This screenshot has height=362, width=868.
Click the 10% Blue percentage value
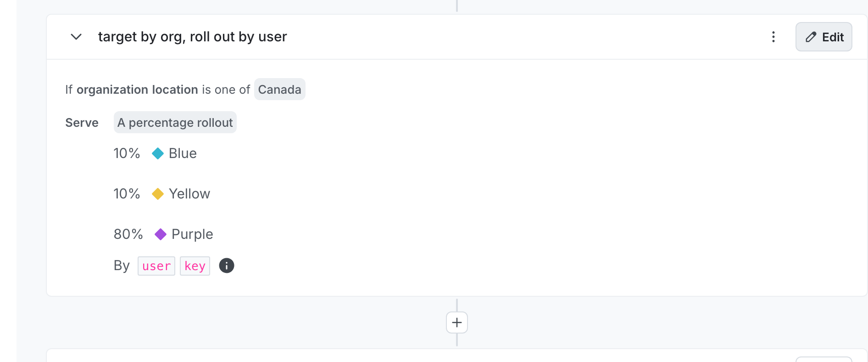point(127,153)
